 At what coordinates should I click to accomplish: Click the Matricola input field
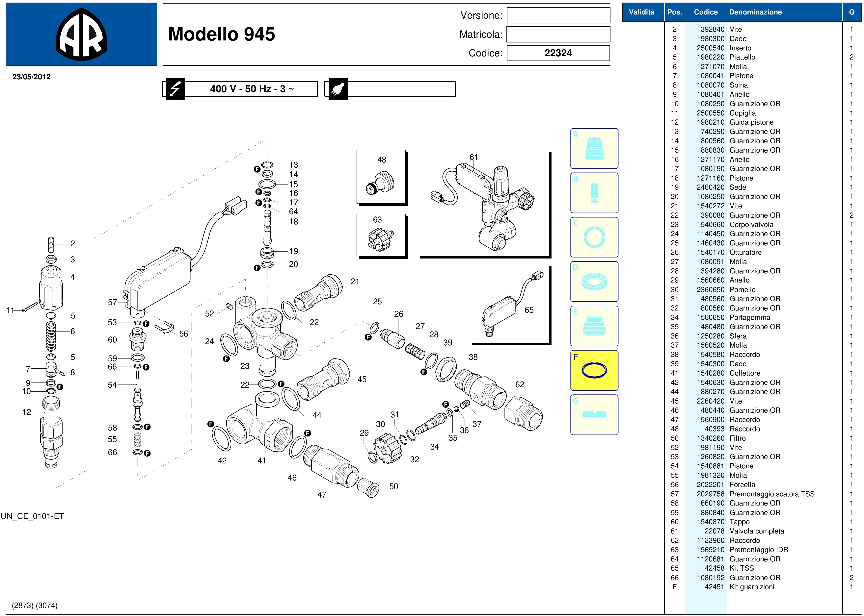click(x=558, y=35)
